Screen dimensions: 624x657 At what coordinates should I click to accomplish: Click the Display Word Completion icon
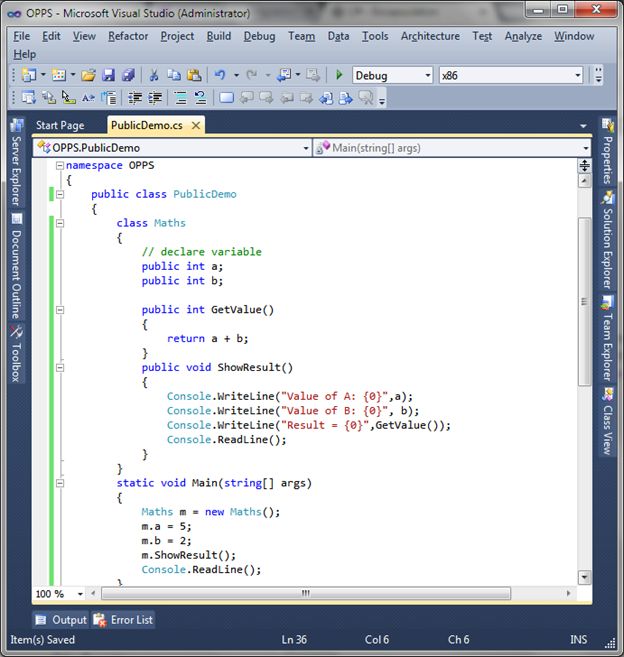(88, 98)
